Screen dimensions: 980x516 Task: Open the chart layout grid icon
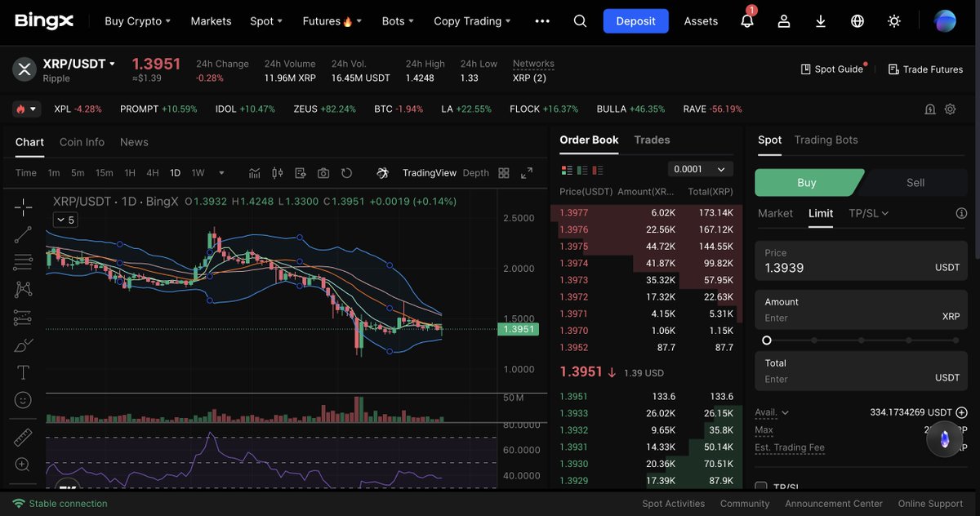[x=504, y=173]
